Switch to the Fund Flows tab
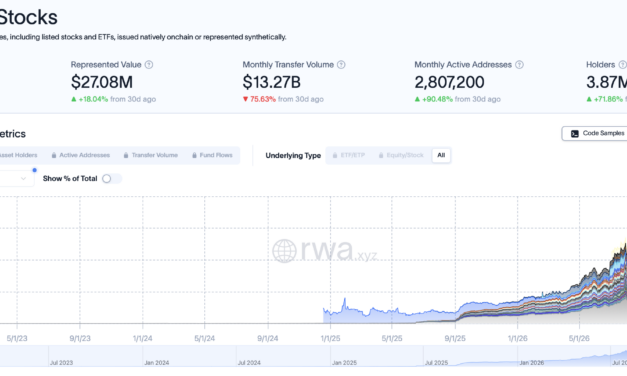Screen dimensions: 627x376 point(212,155)
